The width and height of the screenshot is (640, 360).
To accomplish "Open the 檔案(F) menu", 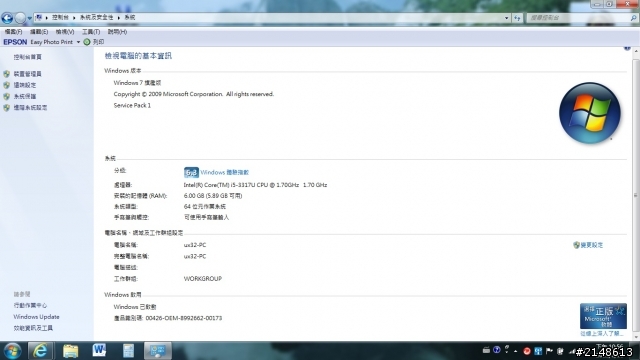I will click(x=13, y=31).
